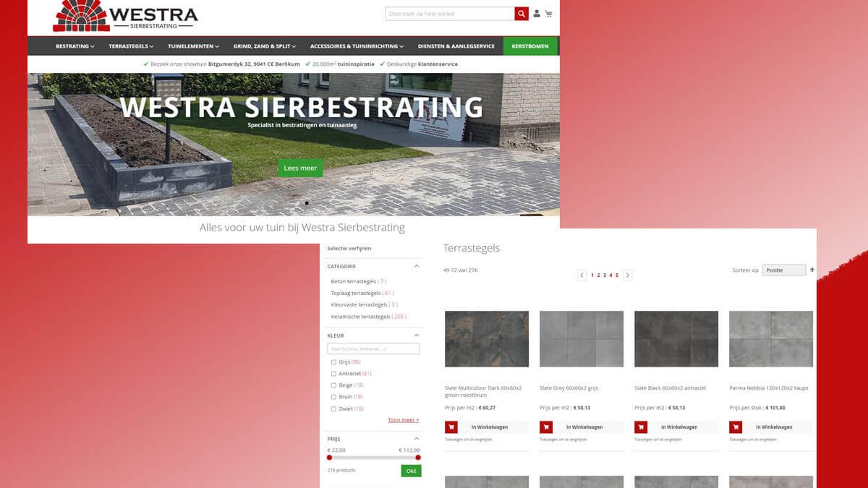Open the user account icon
The height and width of the screenshot is (488, 868).
click(x=537, y=14)
